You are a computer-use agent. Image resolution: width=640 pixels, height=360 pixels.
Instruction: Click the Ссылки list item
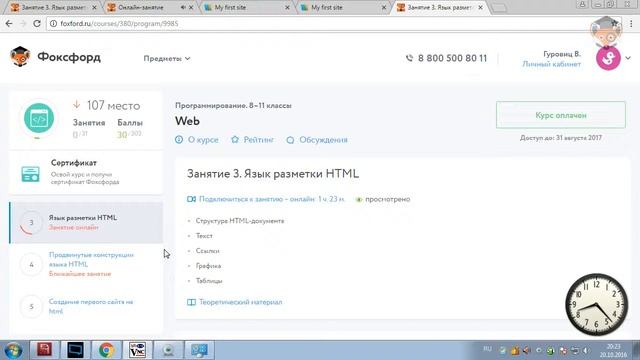coord(207,251)
